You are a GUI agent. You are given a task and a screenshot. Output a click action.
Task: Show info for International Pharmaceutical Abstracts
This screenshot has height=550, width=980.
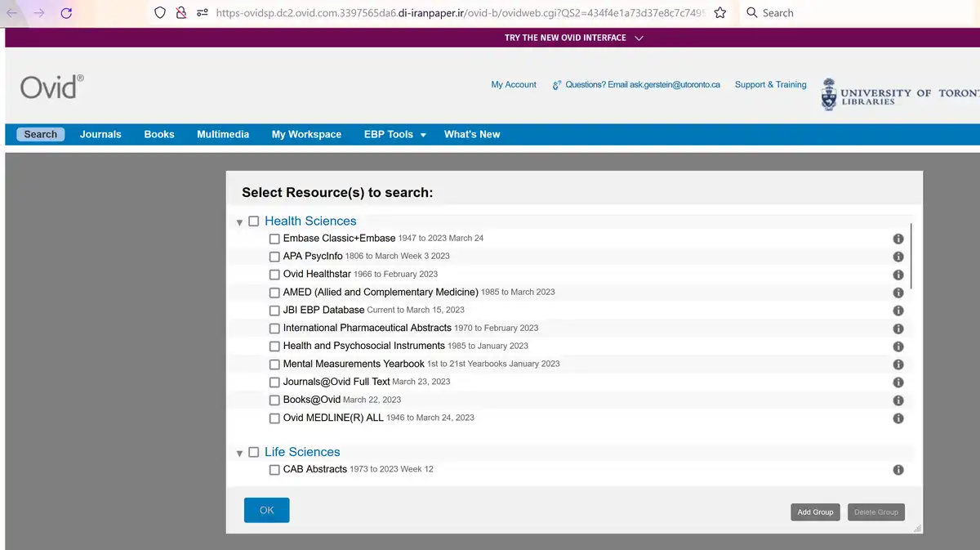pos(898,329)
